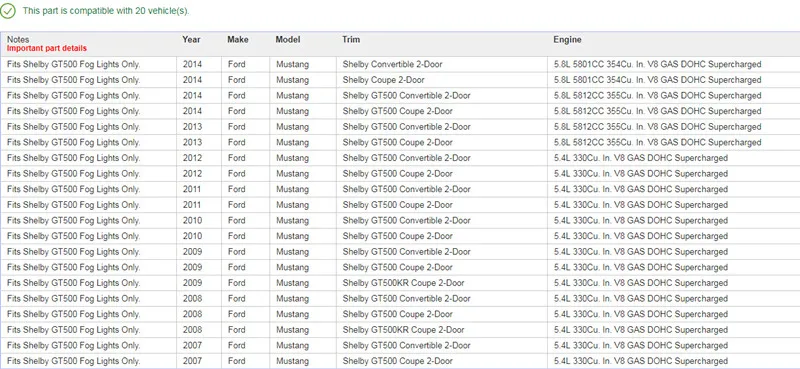Click the Trim column header
Viewport: 800px width, 369px height.
point(351,39)
